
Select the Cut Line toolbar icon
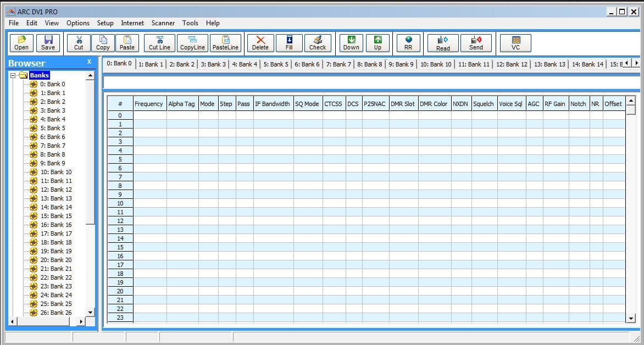click(x=159, y=43)
